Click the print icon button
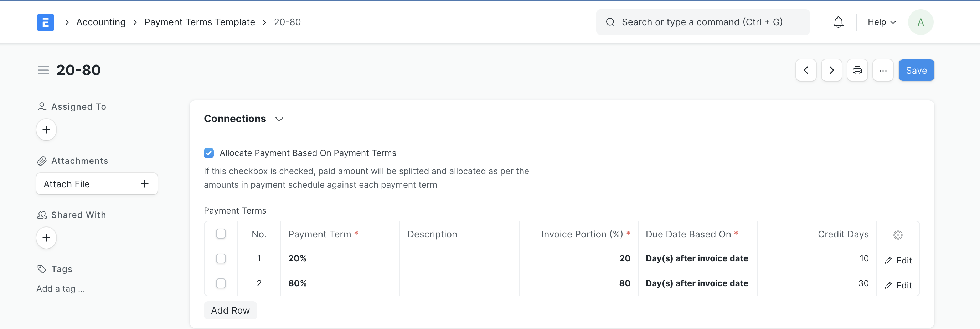This screenshot has width=980, height=329. [x=857, y=70]
